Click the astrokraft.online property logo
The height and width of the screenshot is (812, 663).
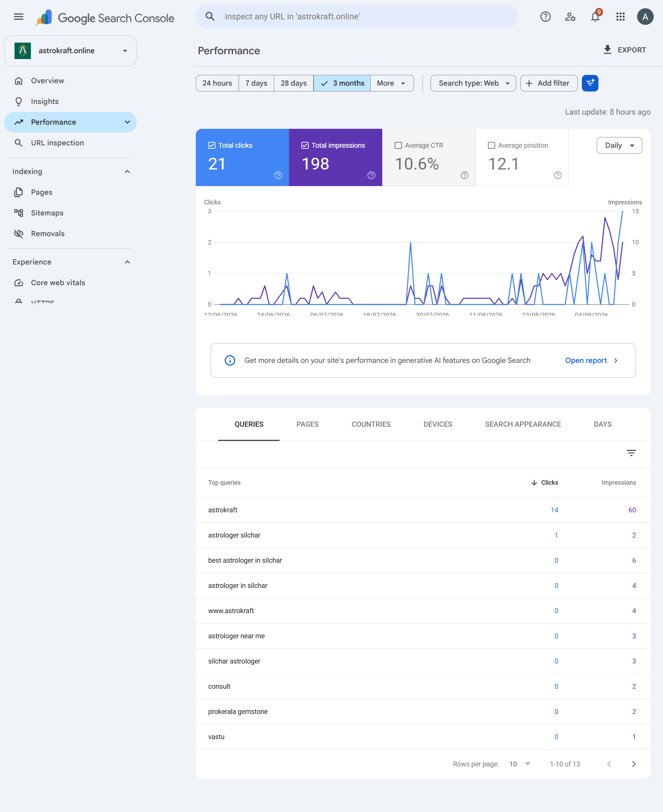pos(22,51)
